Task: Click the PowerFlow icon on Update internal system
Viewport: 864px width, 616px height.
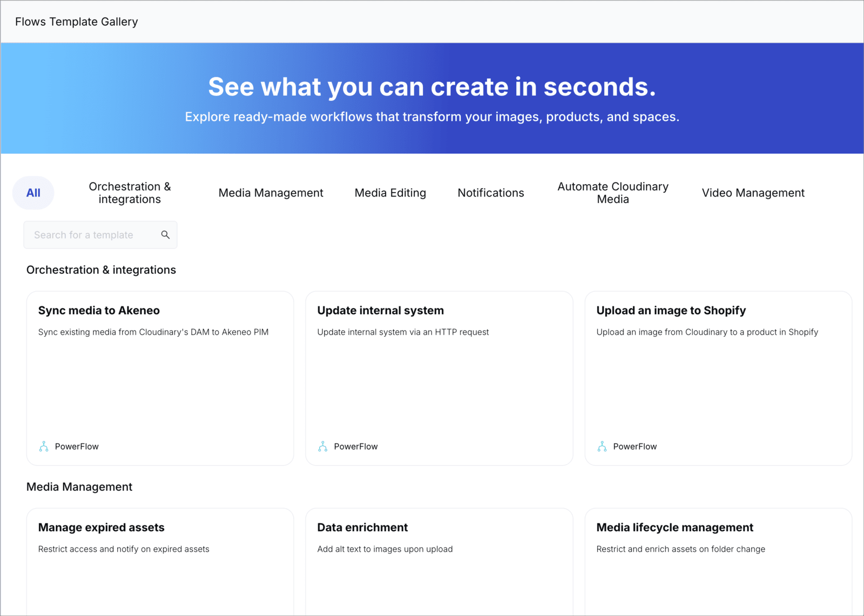Action: pyautogui.click(x=323, y=446)
